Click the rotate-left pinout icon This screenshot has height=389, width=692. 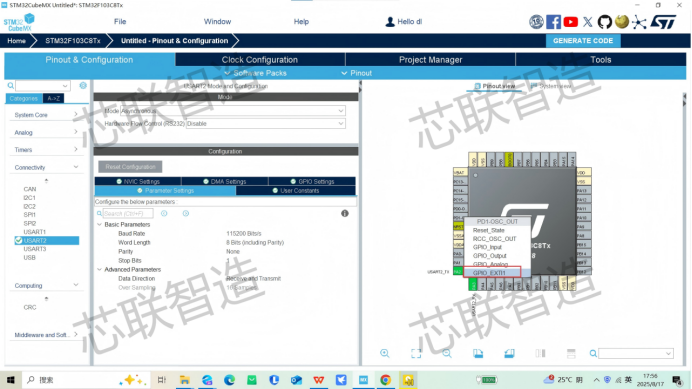pyautogui.click(x=478, y=353)
